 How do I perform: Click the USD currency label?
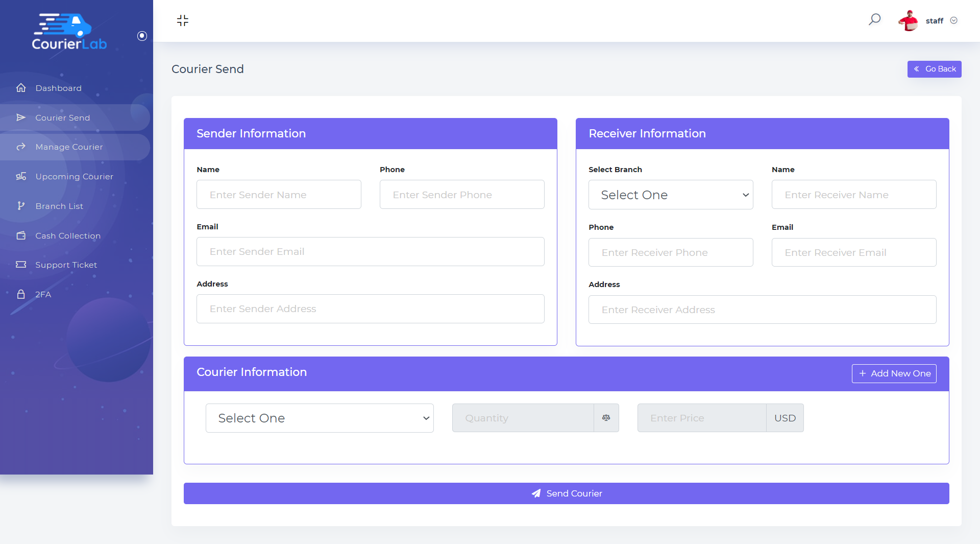pos(785,418)
